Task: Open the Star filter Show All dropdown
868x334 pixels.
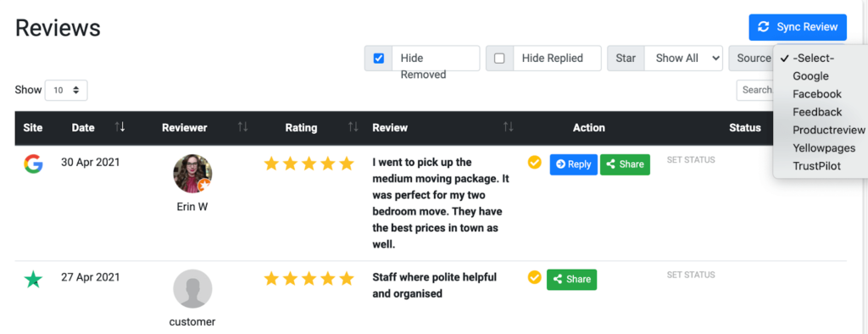Action: [684, 58]
